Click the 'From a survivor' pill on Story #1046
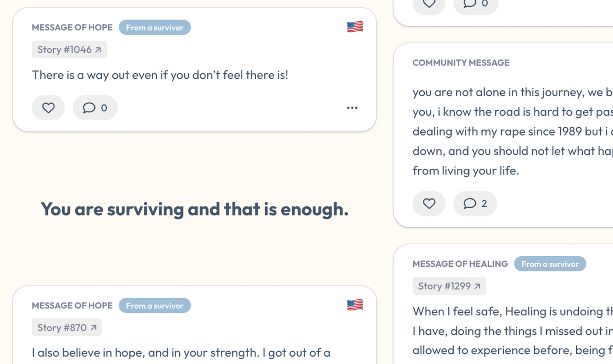Image resolution: width=613 pixels, height=364 pixels. tap(154, 27)
